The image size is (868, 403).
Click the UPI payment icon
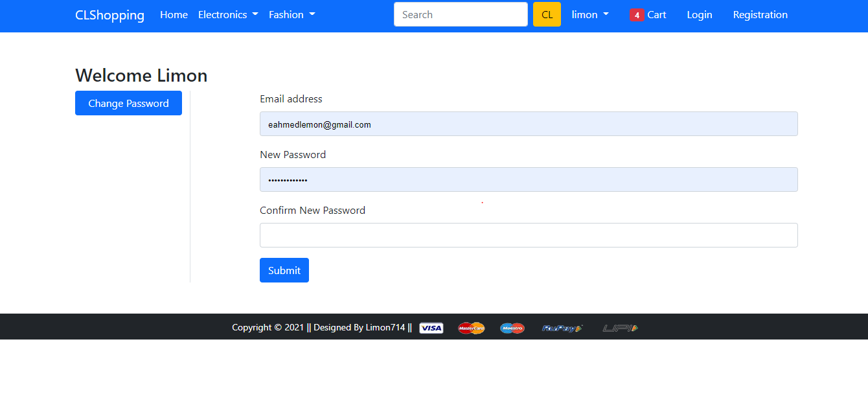click(x=619, y=328)
